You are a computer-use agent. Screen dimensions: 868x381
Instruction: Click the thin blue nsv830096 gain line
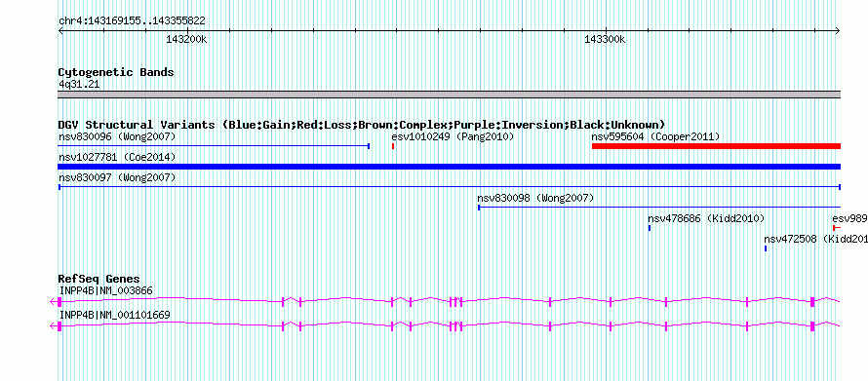(214, 146)
